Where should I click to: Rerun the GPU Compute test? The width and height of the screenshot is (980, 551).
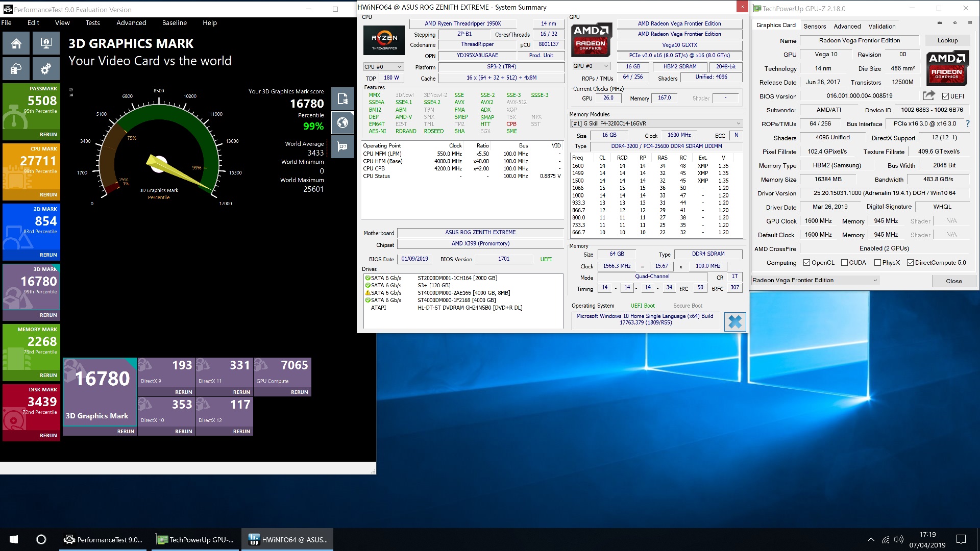[300, 392]
